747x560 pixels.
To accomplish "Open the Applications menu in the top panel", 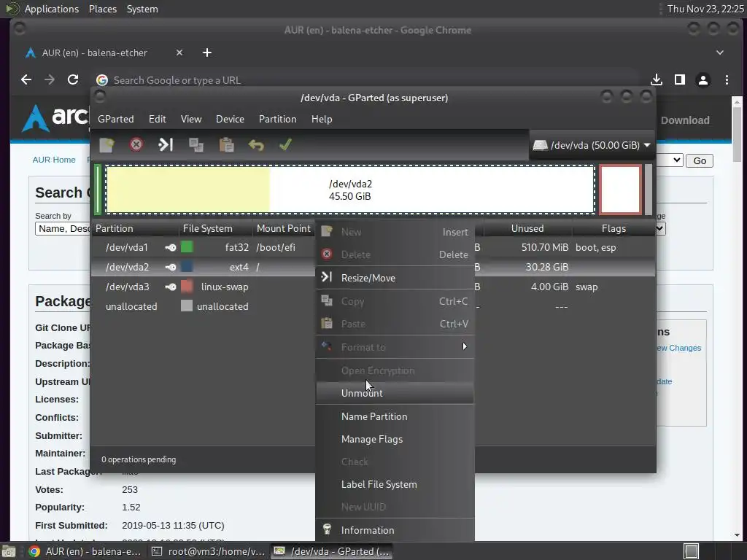I will [52, 9].
